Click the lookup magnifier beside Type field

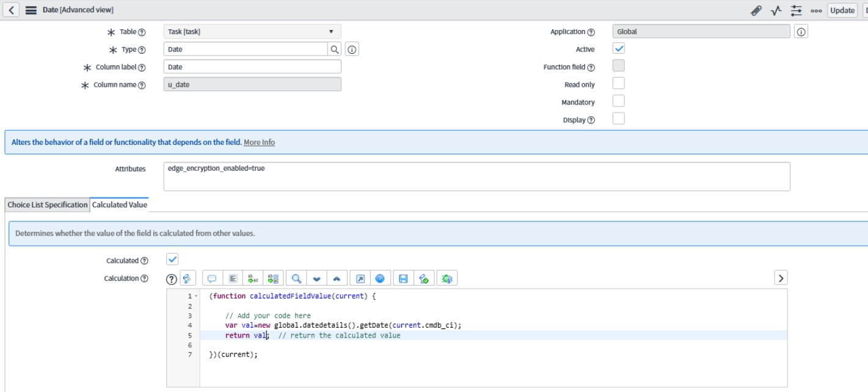(335, 50)
